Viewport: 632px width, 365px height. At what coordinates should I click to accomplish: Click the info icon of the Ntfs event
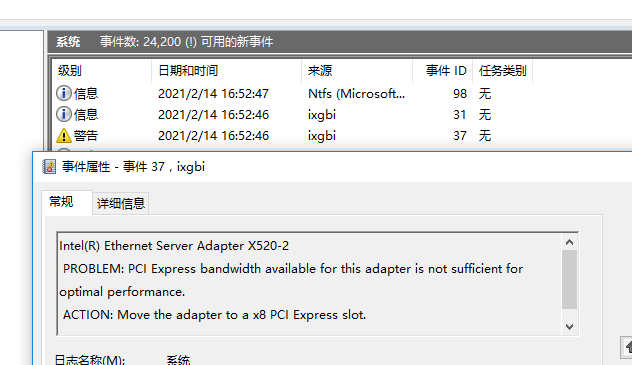point(63,93)
